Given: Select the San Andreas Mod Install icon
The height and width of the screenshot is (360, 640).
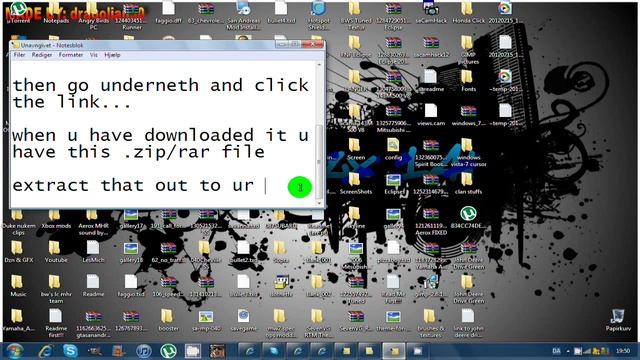Looking at the screenshot, I should [x=243, y=16].
